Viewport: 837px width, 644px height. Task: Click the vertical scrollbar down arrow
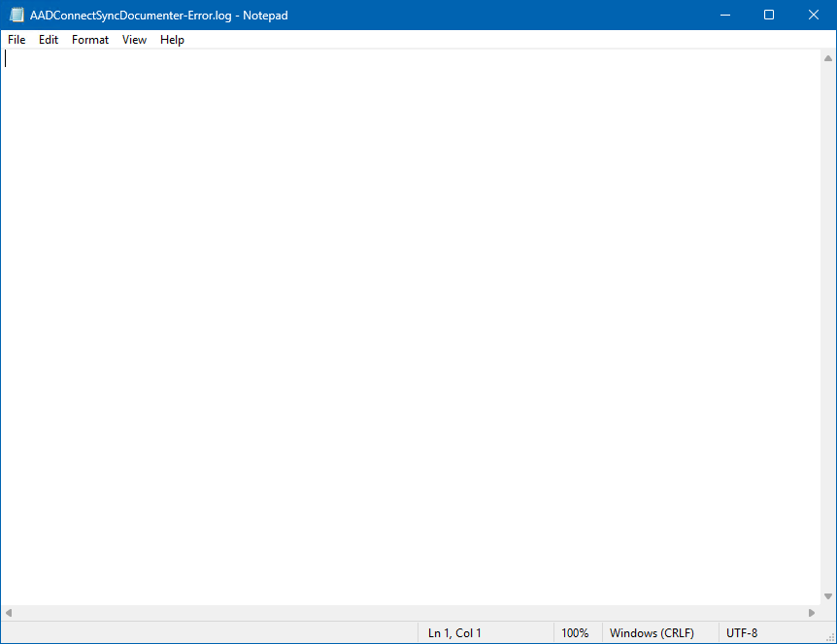(828, 596)
